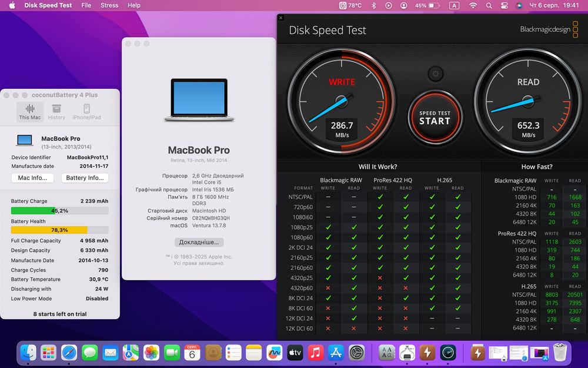Open coconutBattery from the Dock
The width and height of the screenshot is (588, 368).
click(x=427, y=353)
